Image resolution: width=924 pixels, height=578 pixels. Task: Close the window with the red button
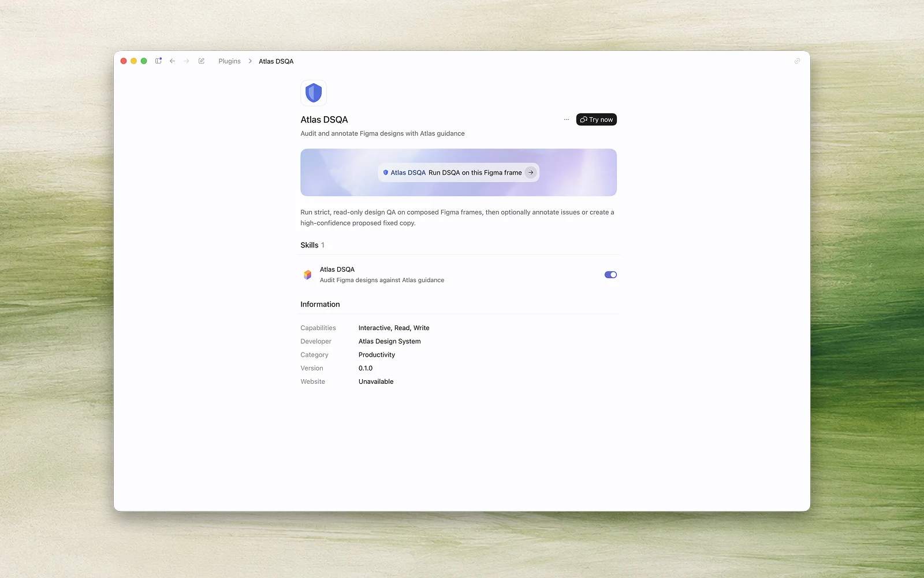click(x=124, y=61)
